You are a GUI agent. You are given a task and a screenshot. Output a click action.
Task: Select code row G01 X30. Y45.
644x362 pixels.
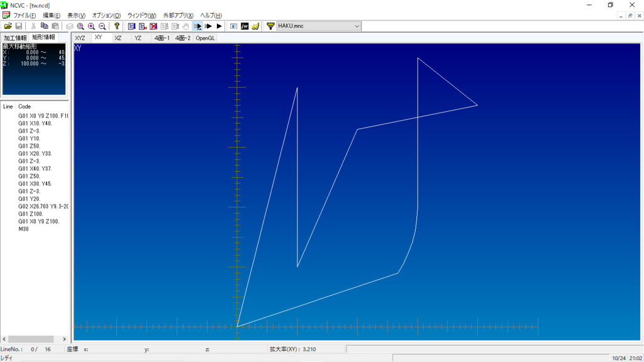35,184
